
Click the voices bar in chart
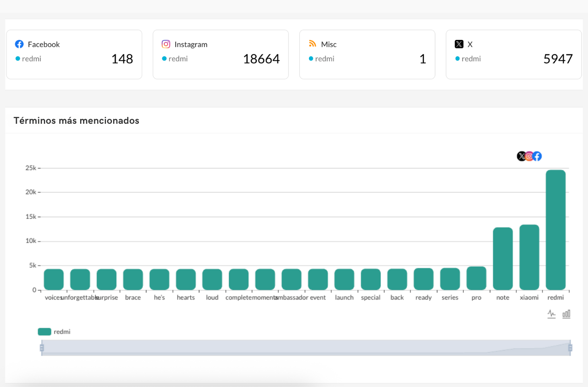tap(54, 279)
